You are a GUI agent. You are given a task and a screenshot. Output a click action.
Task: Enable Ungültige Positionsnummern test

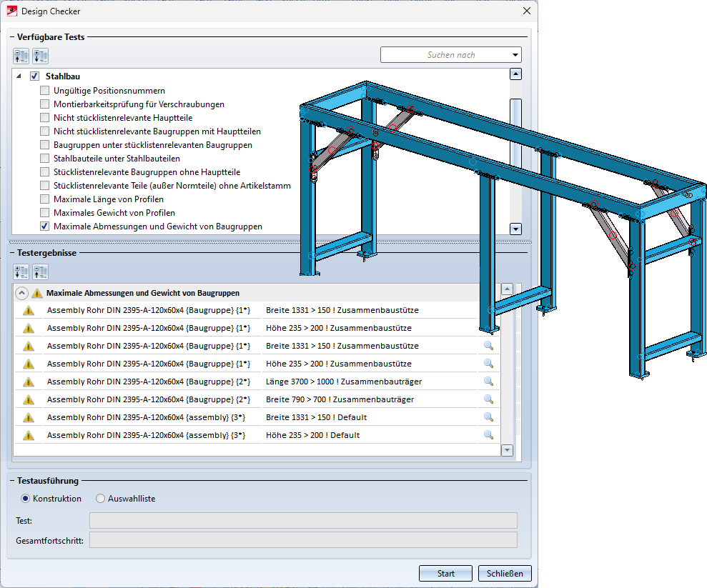pos(45,91)
